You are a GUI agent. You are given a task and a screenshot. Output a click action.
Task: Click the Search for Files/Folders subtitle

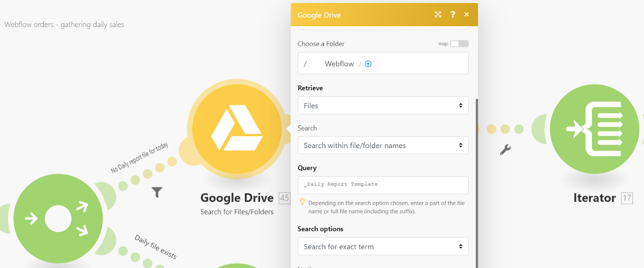(x=237, y=212)
